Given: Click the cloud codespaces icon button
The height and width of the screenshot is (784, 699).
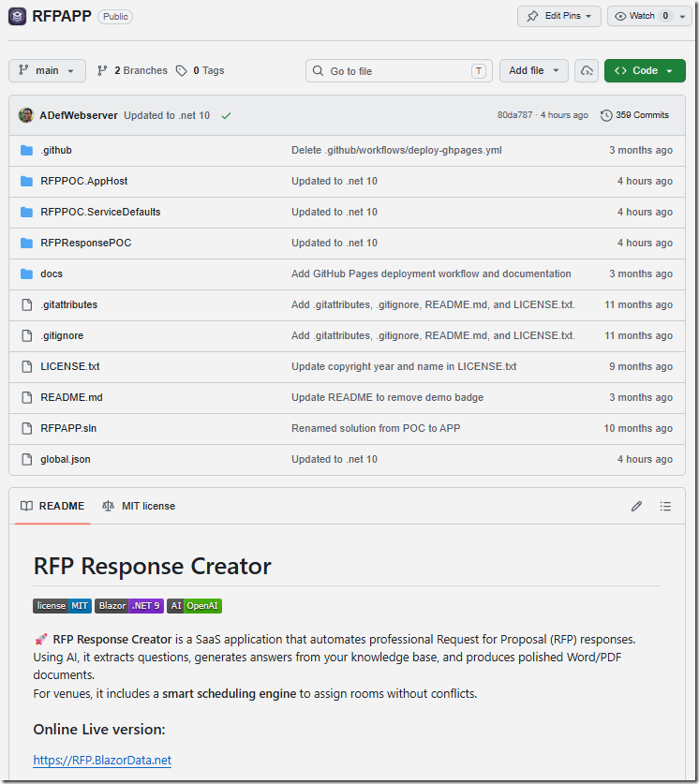Looking at the screenshot, I should point(587,70).
